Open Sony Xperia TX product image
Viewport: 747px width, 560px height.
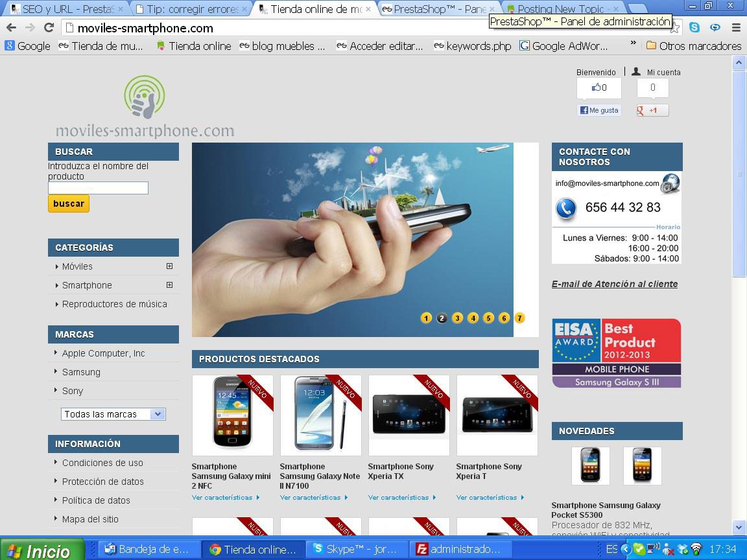pos(409,415)
